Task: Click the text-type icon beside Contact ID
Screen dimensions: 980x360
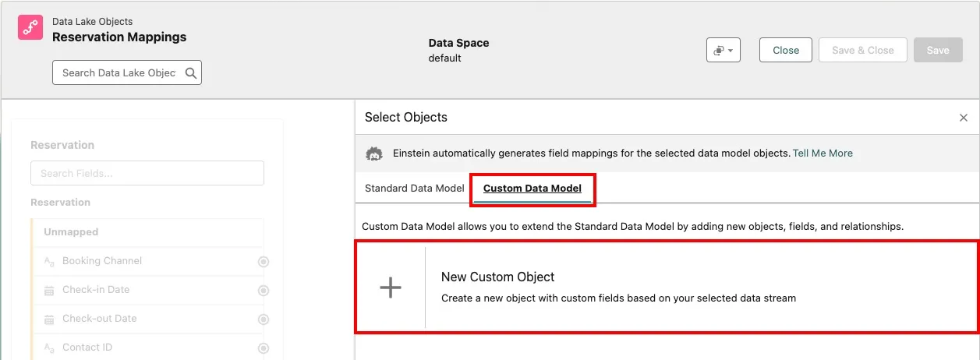Action: pyautogui.click(x=48, y=348)
